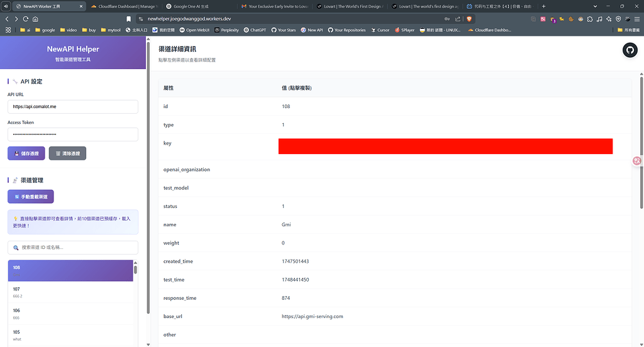Screen dimensions: 644x347
Task: Copy the id value 108
Action: pyautogui.click(x=286, y=106)
